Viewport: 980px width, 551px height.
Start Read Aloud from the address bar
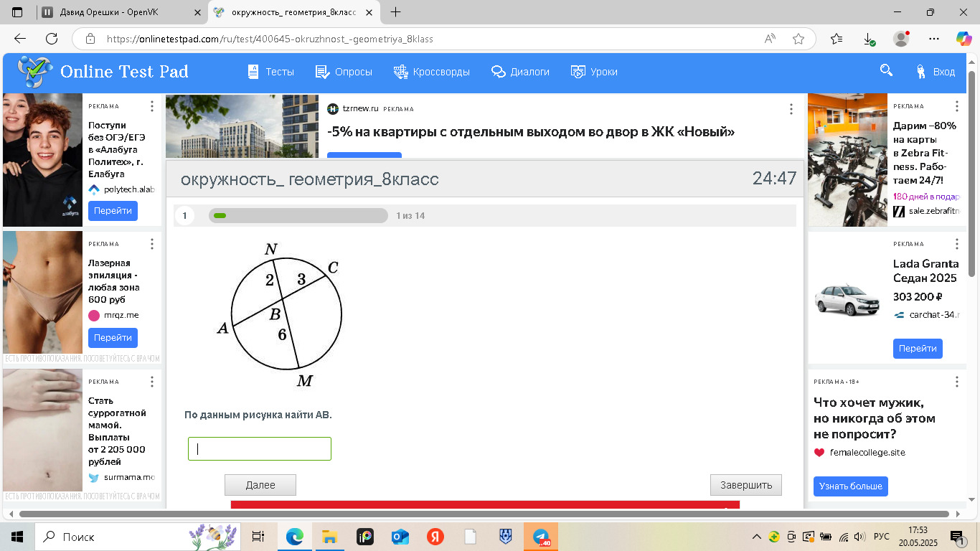coord(771,39)
